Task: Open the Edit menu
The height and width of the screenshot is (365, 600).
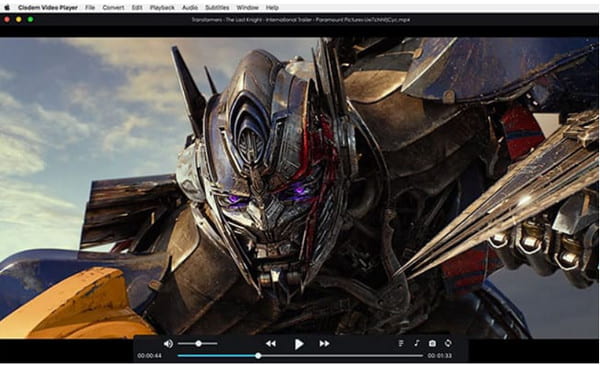Action: [137, 7]
